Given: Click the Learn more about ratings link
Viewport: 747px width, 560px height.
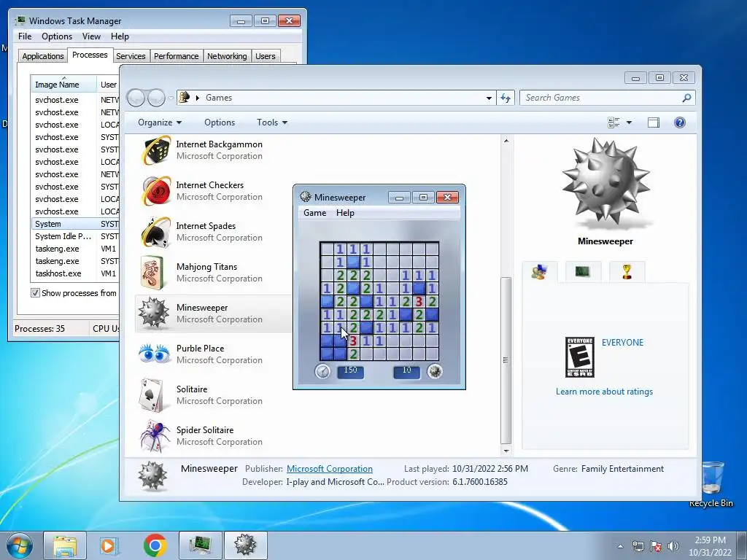Looking at the screenshot, I should [x=604, y=392].
